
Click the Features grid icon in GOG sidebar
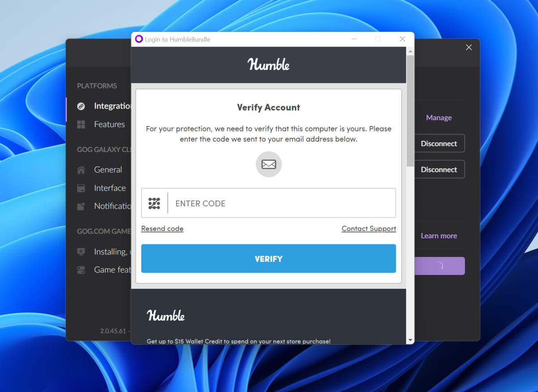point(81,124)
